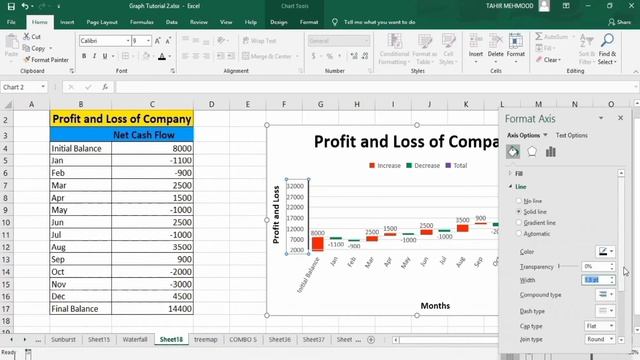Image resolution: width=640 pixels, height=360 pixels.
Task: Open Axis Options dropdown arrow
Action: tap(545, 135)
